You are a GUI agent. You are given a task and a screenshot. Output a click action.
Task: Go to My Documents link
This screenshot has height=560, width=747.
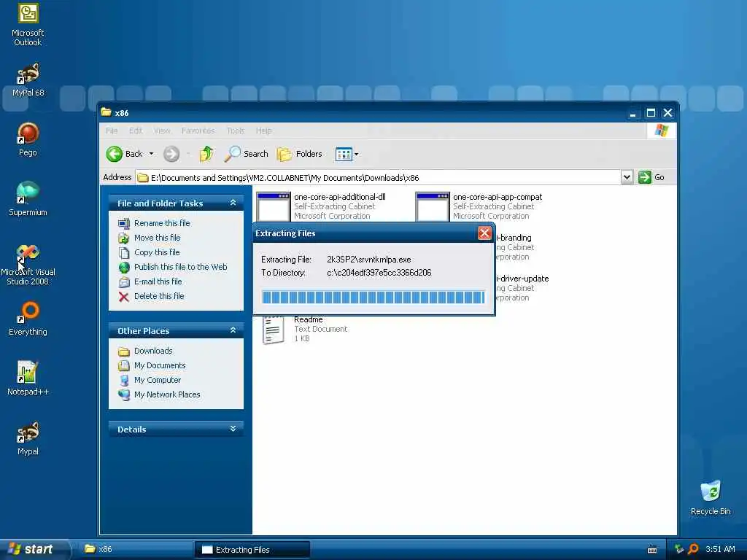tap(160, 365)
